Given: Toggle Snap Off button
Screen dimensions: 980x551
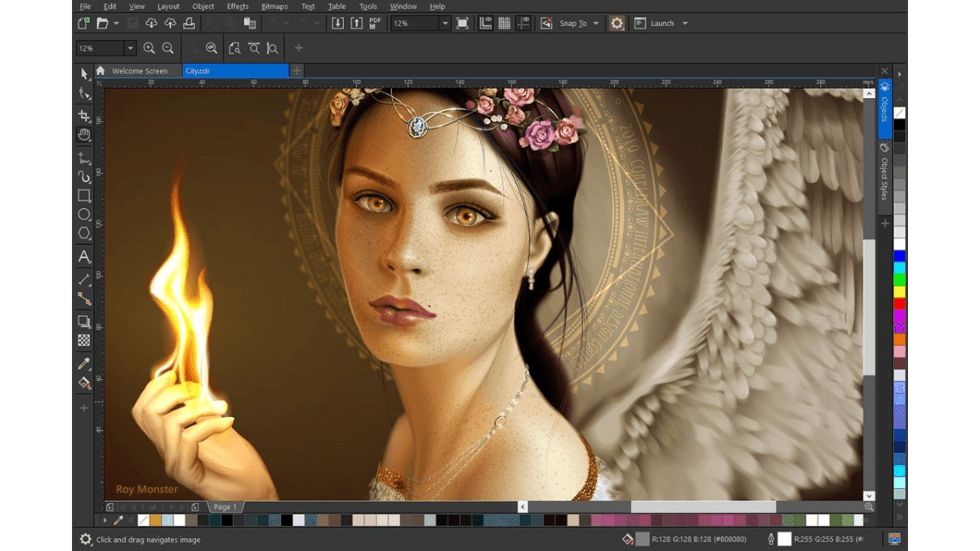Looking at the screenshot, I should [547, 24].
